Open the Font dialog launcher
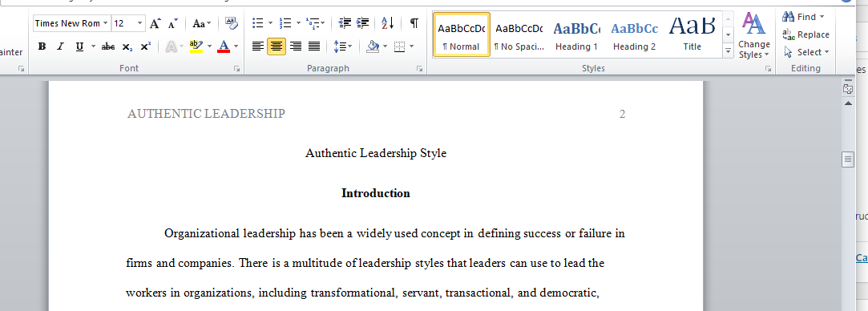Viewport: 868px width, 311px height. (x=237, y=69)
